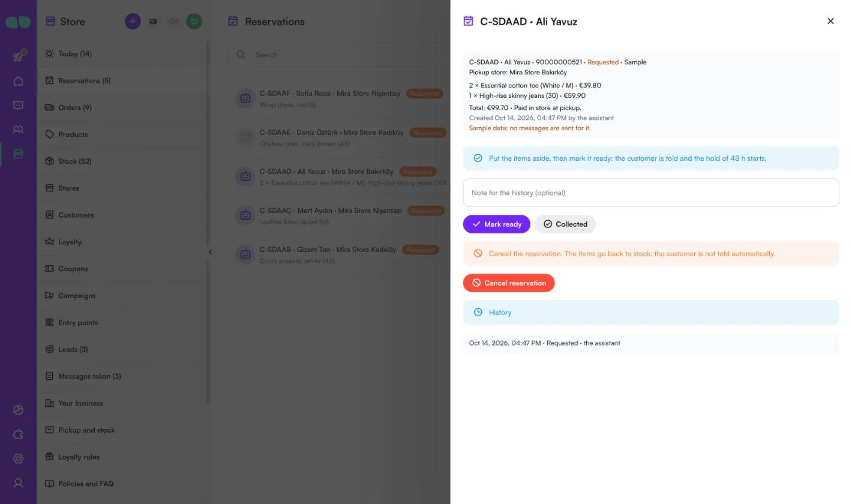This screenshot has height=504, width=852.
Task: Open the puzzle piece integrations icon
Action: 18,434
